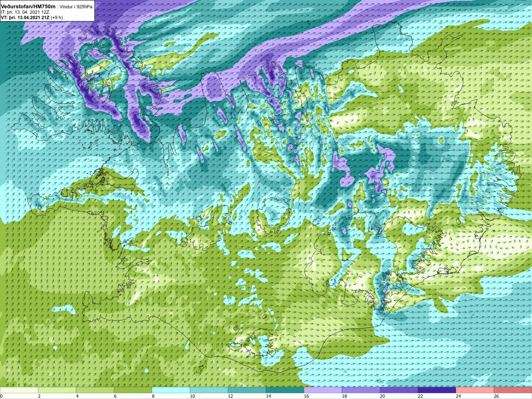Click the 'IT: þri. 13. 04. 2021 12Z' line
Screen dimensions: 532x399
coord(25,12)
